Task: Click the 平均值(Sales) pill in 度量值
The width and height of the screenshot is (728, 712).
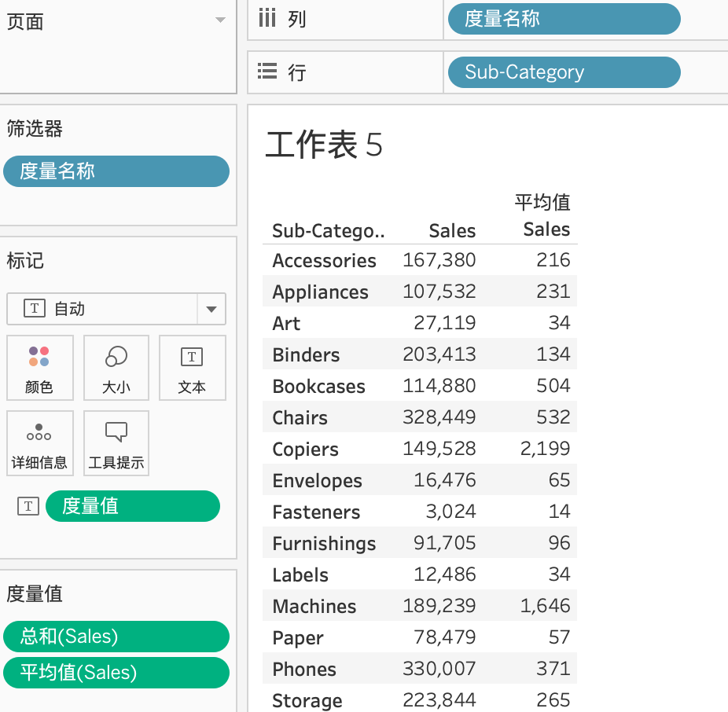Action: click(116, 673)
